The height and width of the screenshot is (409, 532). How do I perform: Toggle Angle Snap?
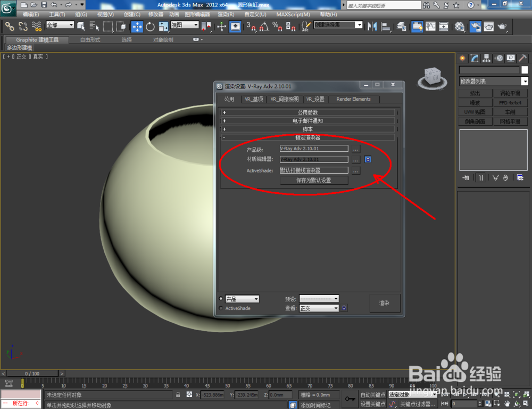[264, 27]
